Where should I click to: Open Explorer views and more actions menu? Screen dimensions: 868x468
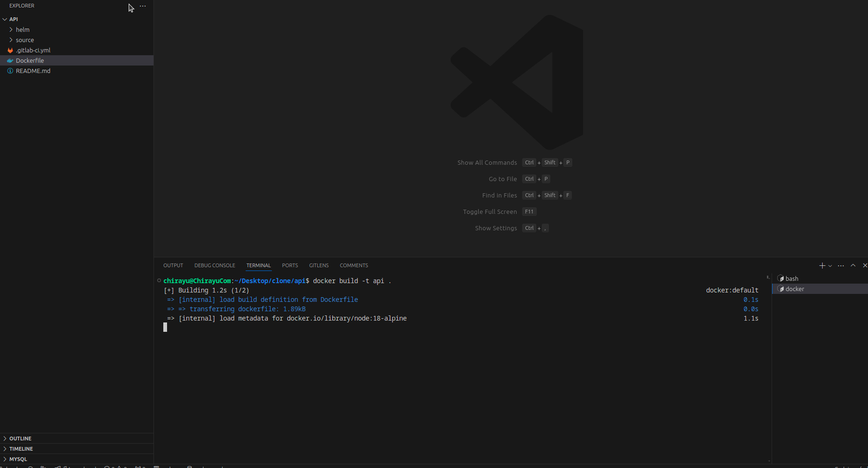point(143,6)
